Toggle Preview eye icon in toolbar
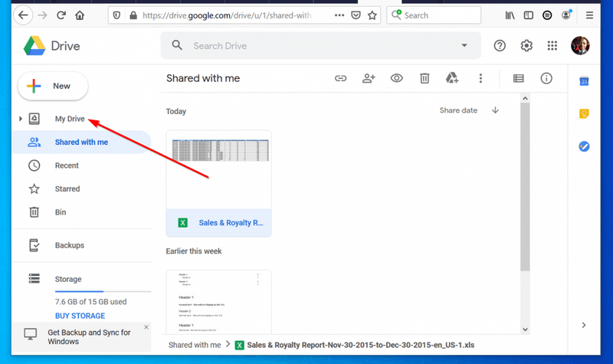This screenshot has height=364, width=613. [x=396, y=78]
